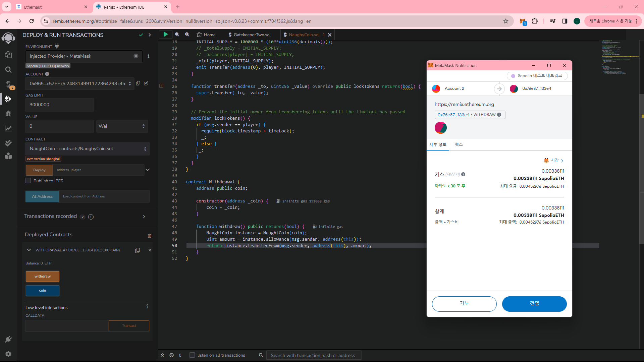The height and width of the screenshot is (362, 644).
Task: Bookmark this page with the star icon
Action: (506, 21)
